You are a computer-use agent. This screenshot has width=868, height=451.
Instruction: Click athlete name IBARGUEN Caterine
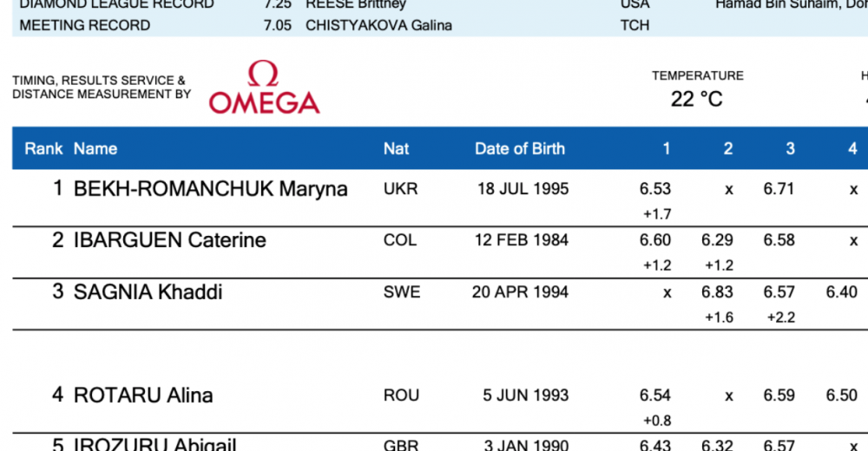point(170,240)
